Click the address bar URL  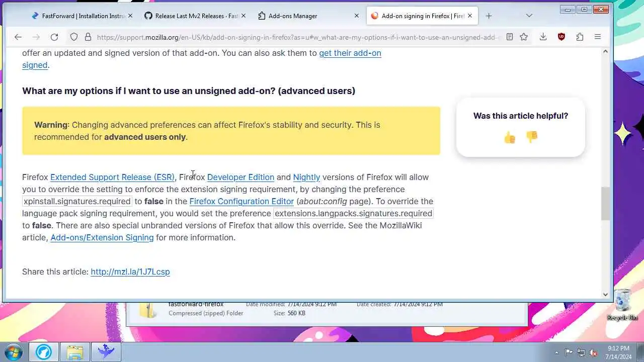click(x=298, y=37)
